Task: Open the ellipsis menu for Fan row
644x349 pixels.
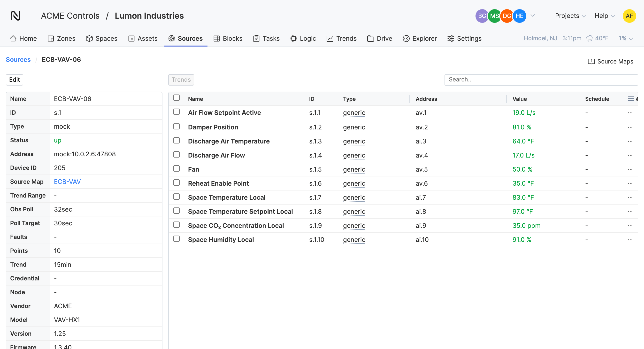Action: [630, 169]
